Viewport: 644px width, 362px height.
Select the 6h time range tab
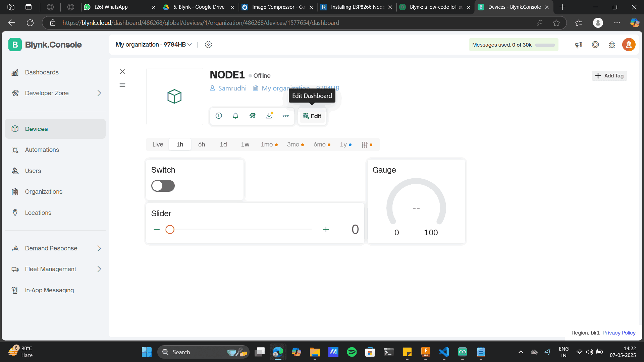(202, 144)
